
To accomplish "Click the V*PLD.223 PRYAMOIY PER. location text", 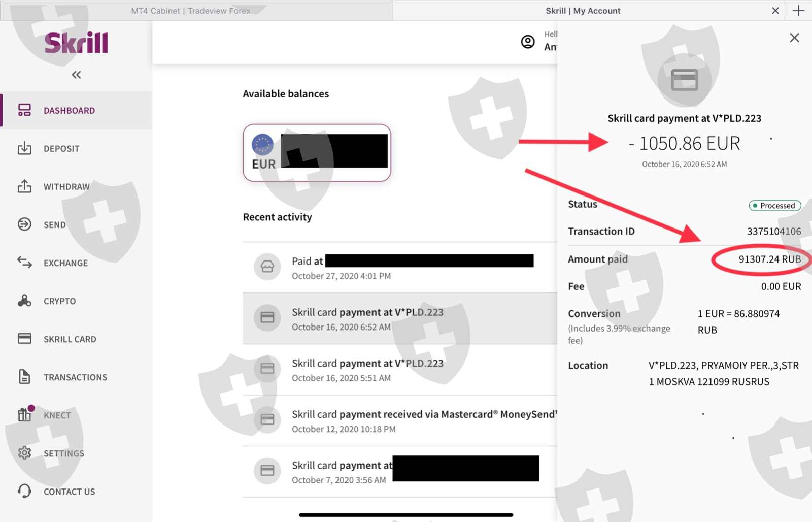I will (x=724, y=374).
